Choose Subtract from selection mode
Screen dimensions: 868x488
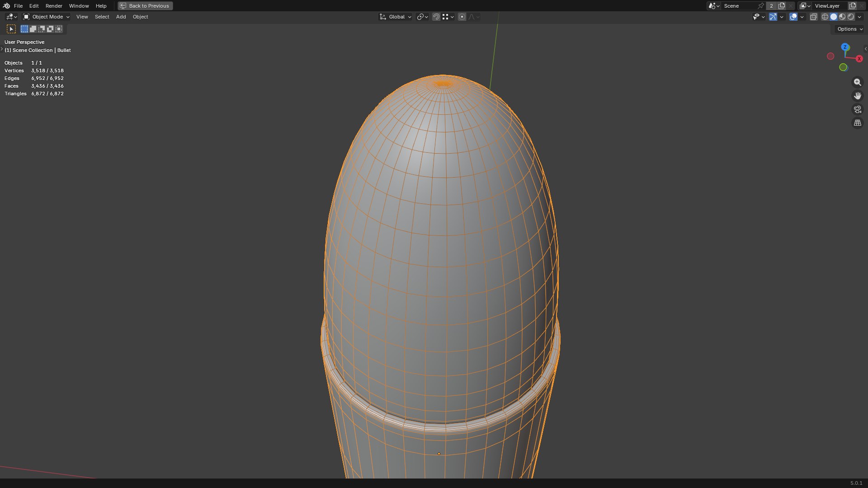[42, 29]
